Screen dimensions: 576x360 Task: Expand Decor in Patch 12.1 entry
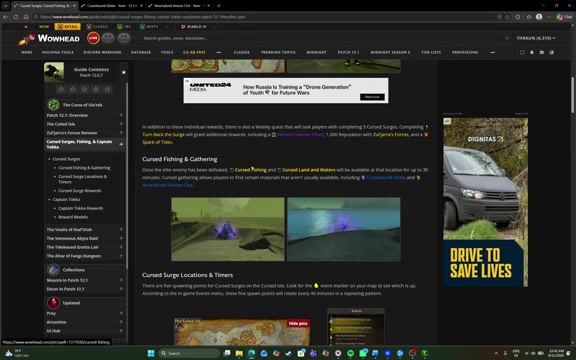click(121, 289)
